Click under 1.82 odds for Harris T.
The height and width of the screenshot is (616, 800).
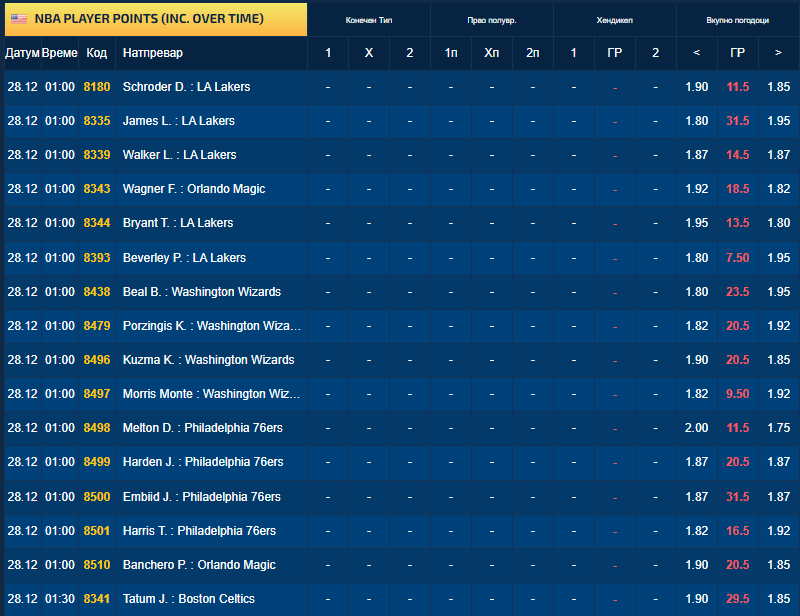tap(696, 531)
